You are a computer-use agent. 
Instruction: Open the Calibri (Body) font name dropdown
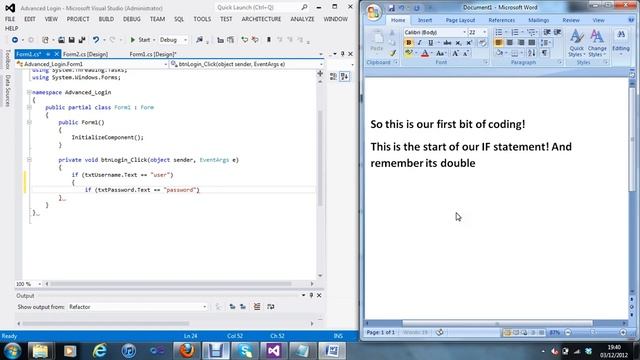click(x=464, y=32)
